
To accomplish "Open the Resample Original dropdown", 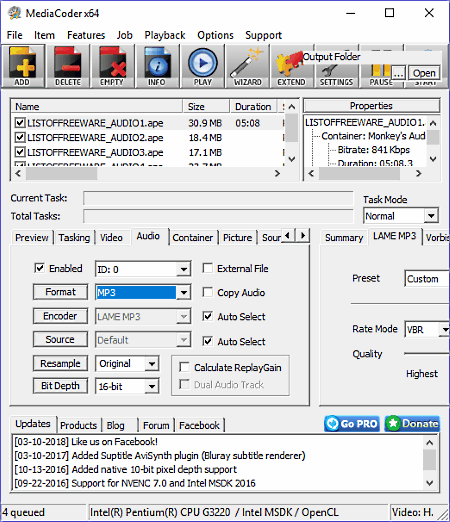I will (127, 363).
